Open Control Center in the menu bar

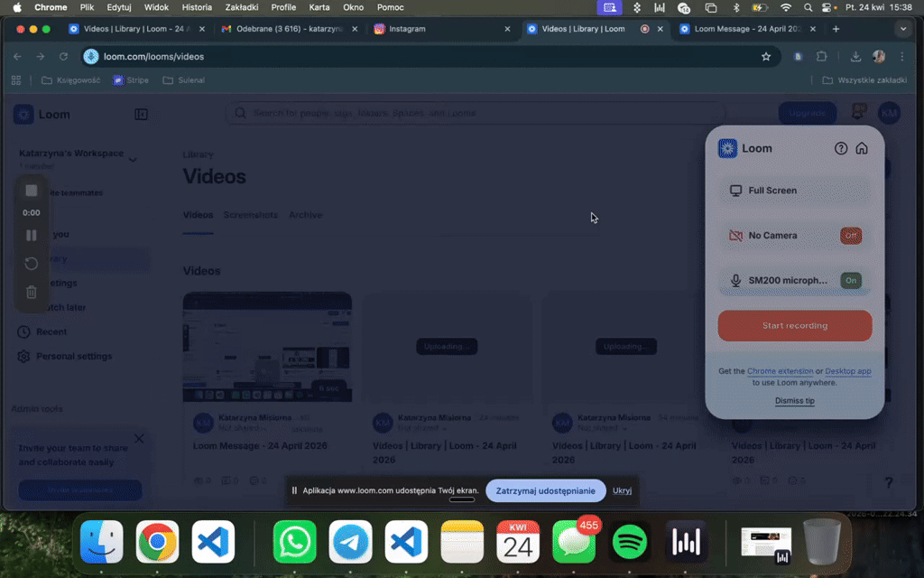(828, 7)
